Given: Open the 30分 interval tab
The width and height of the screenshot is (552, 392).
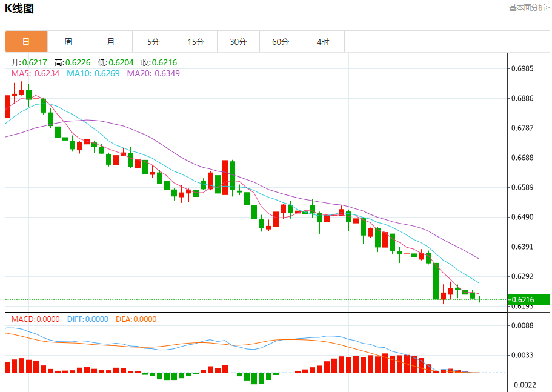Looking at the screenshot, I should [x=238, y=42].
